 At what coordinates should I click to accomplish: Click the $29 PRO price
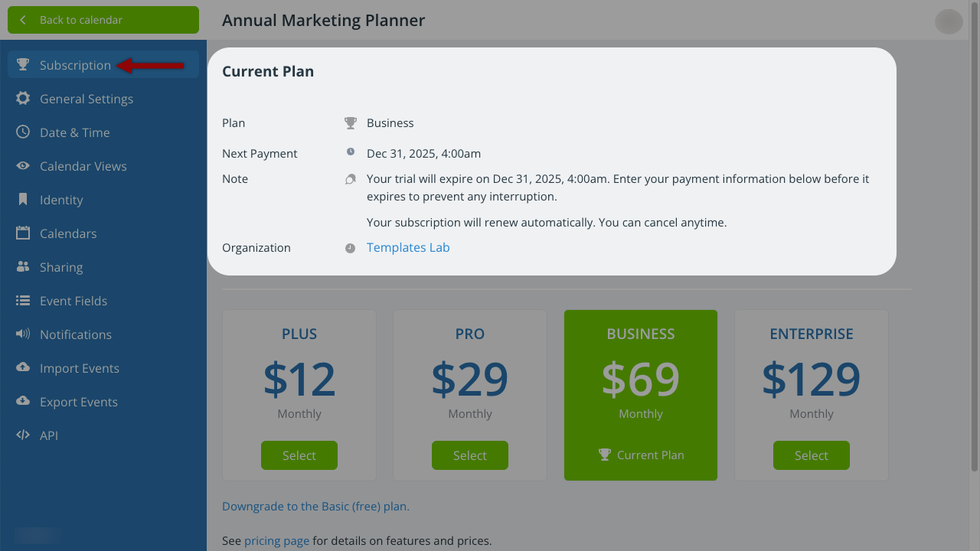(470, 379)
